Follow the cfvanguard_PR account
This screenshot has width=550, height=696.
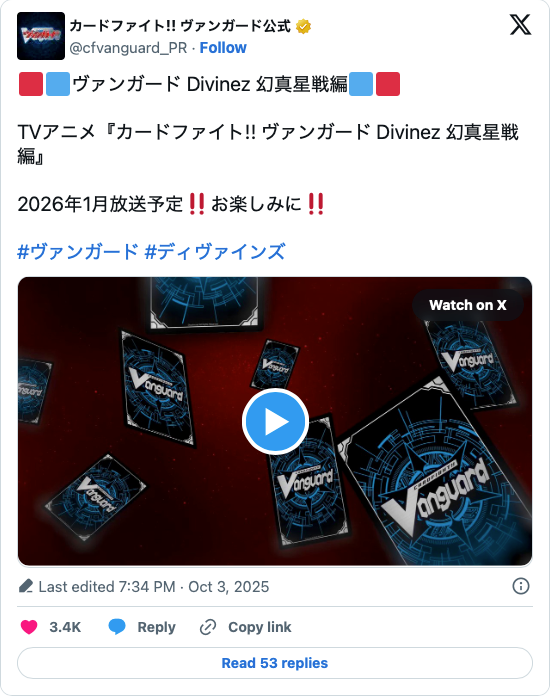pyautogui.click(x=223, y=47)
